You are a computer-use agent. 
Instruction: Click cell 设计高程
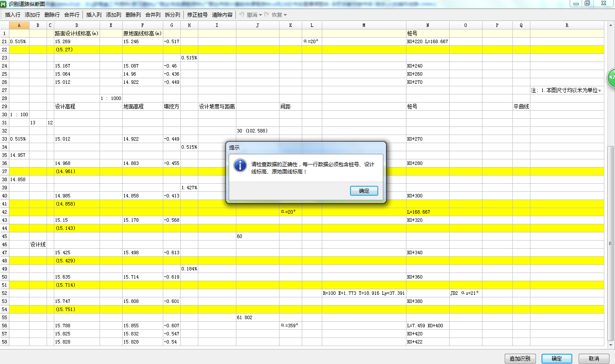tap(77, 106)
